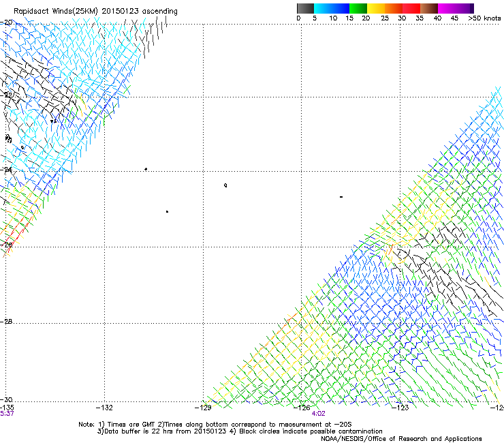
Task: Pick the yellow 20-25 knots legend segment
Action: (x=376, y=8)
